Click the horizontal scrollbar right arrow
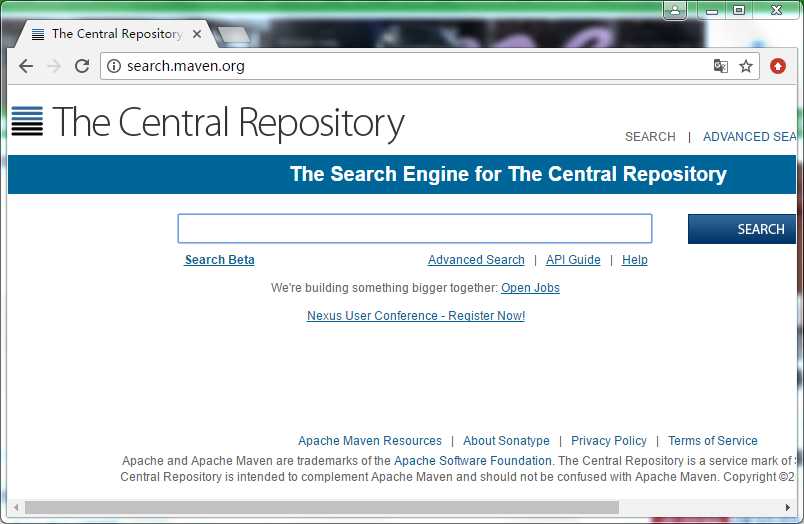This screenshot has height=524, width=804. [788, 508]
